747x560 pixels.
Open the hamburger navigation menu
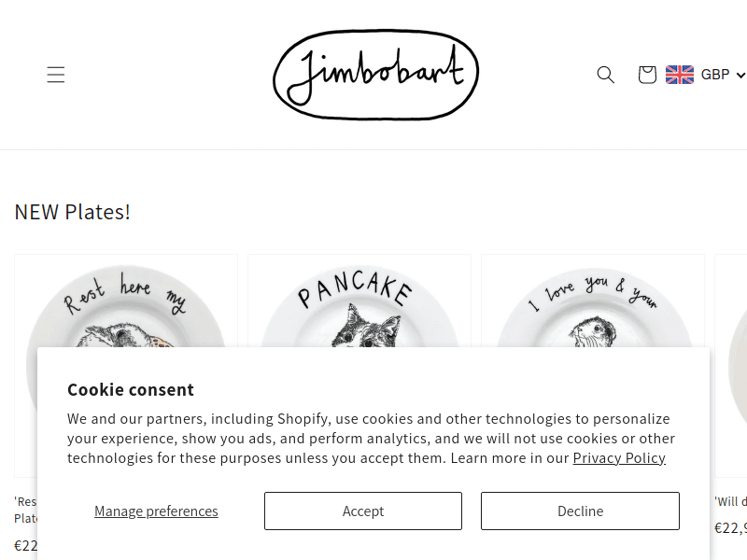(56, 75)
